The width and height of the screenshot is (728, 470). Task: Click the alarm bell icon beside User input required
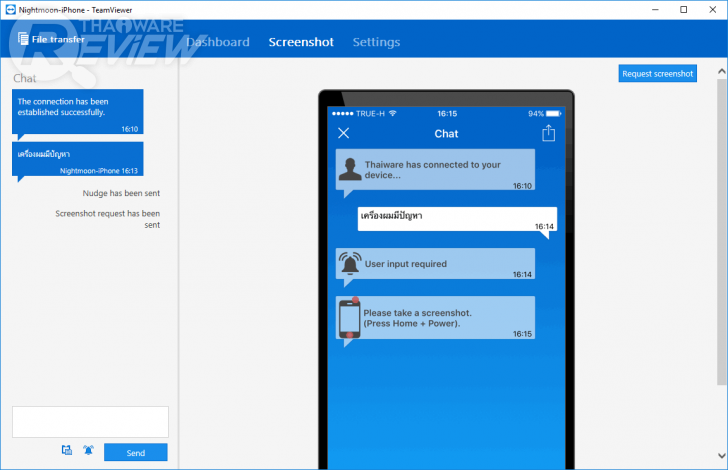click(x=349, y=264)
